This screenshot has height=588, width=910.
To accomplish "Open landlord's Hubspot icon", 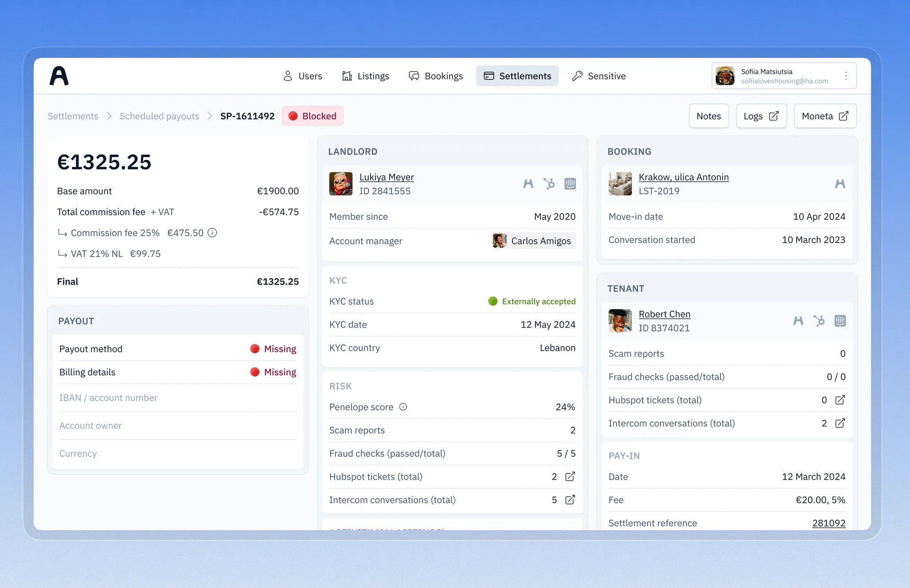I will (x=549, y=184).
